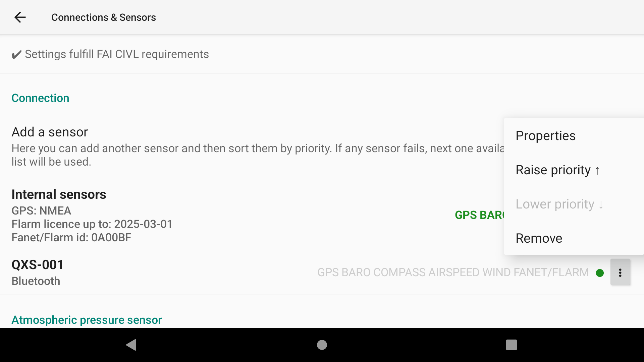644x362 pixels.
Task: Choose Remove from the sensor menu
Action: coord(574,238)
